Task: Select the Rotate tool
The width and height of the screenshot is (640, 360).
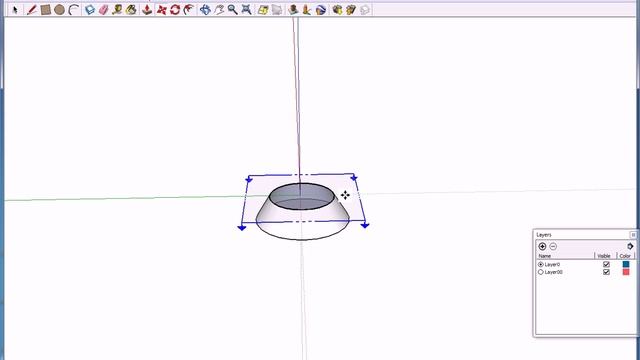Action: click(x=175, y=9)
